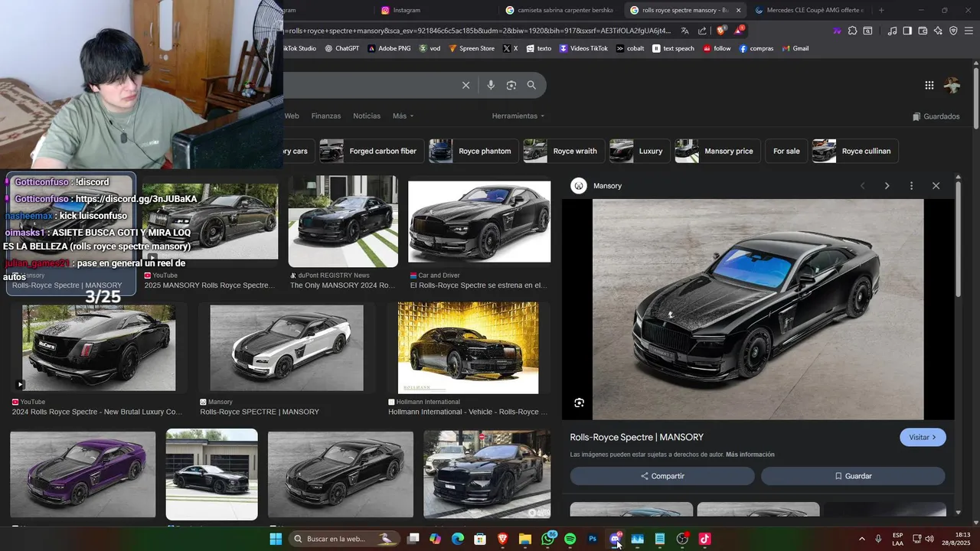Screen dimensions: 980x551
Task: Switch to the Noticias results tab
Action: [x=367, y=116]
